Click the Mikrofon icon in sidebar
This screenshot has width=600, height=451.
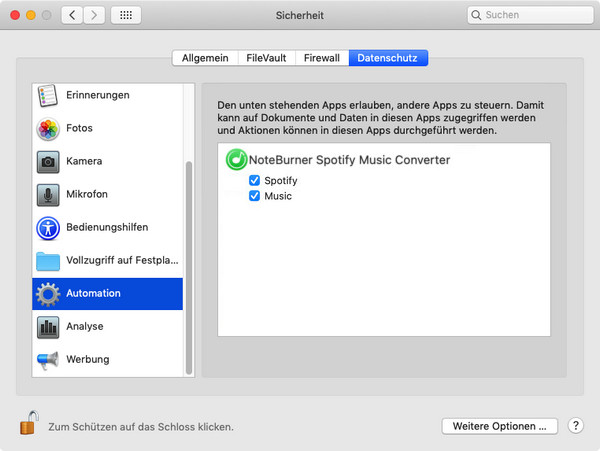[48, 195]
